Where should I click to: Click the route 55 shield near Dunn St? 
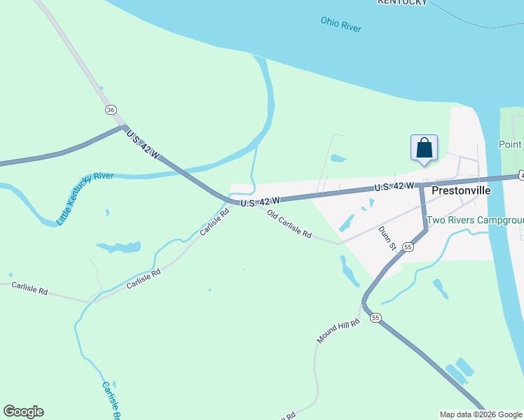coord(408,247)
